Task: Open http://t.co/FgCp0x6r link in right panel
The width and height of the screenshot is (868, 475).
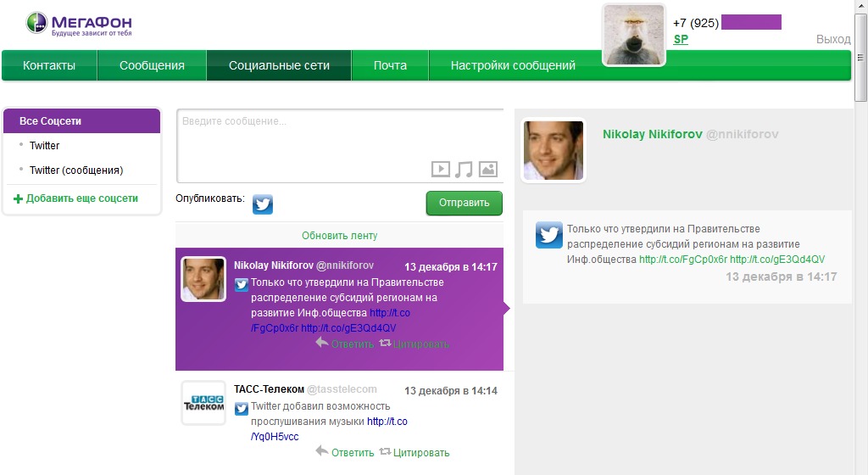Action: click(683, 259)
